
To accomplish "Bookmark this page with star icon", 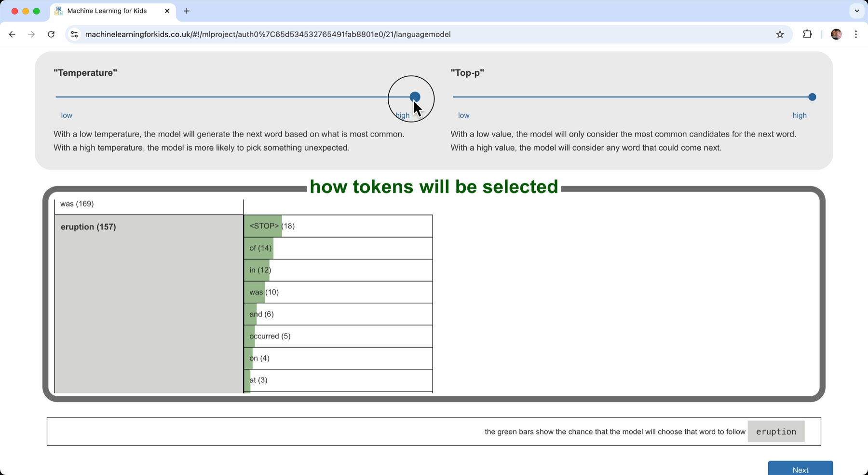I will pyautogui.click(x=780, y=34).
